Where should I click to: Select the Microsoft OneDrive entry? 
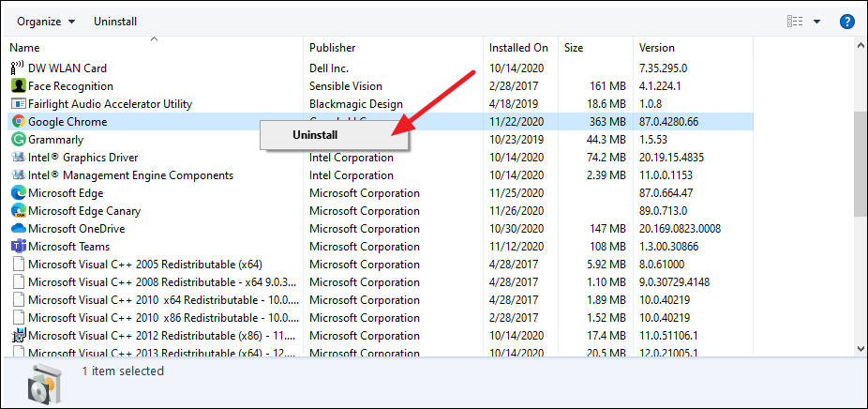click(380, 228)
